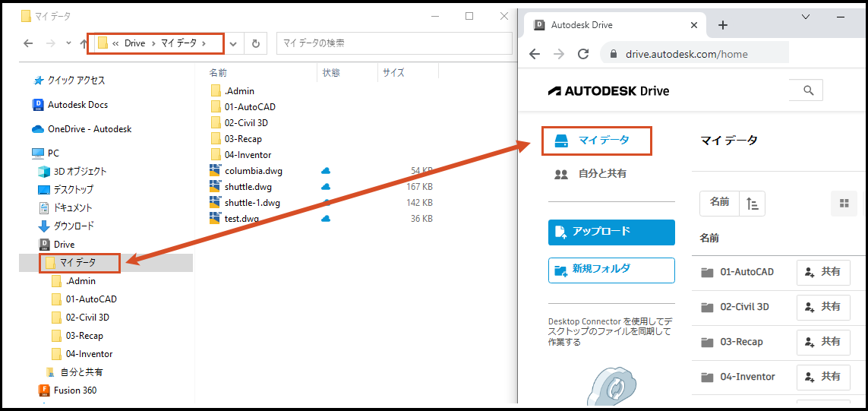868x411 pixels.
Task: Select the test.dwg file
Action: [235, 219]
